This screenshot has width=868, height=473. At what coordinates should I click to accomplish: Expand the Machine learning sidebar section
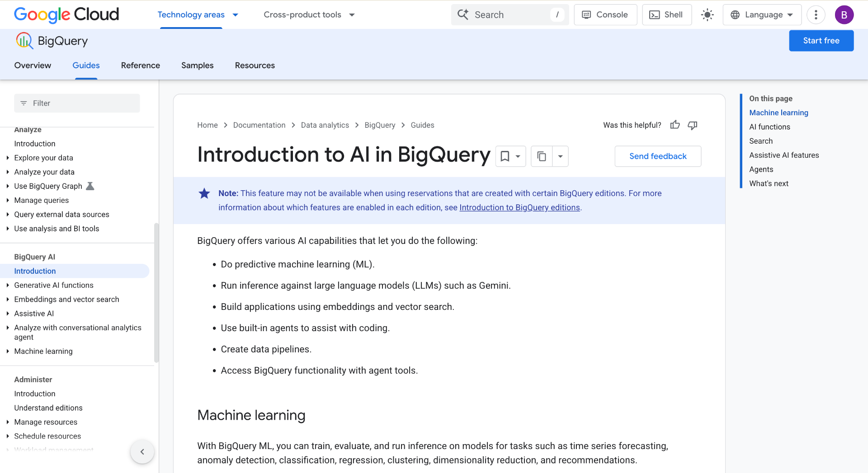click(x=8, y=351)
